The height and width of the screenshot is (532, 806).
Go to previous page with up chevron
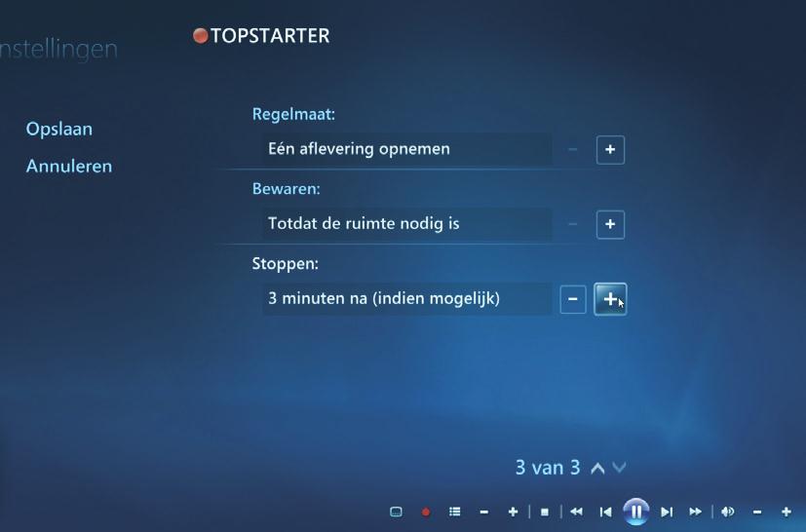pos(597,469)
